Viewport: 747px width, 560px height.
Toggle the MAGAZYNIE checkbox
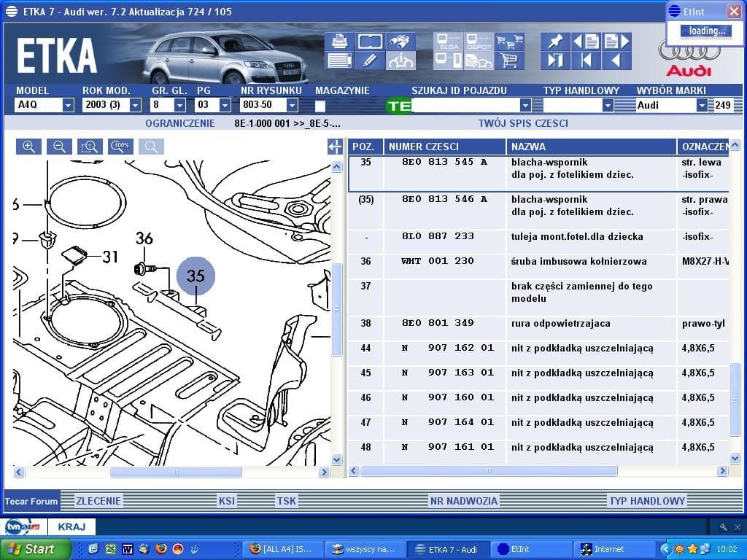[320, 106]
